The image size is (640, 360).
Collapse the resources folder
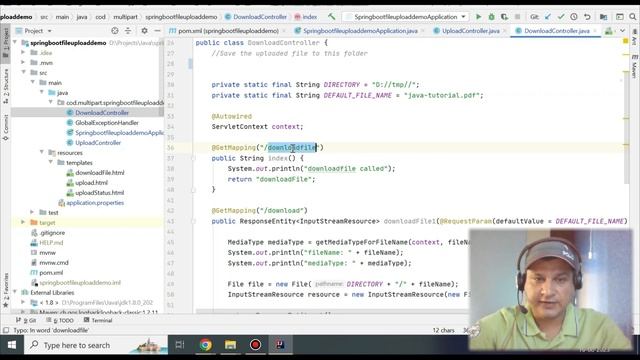(41, 153)
